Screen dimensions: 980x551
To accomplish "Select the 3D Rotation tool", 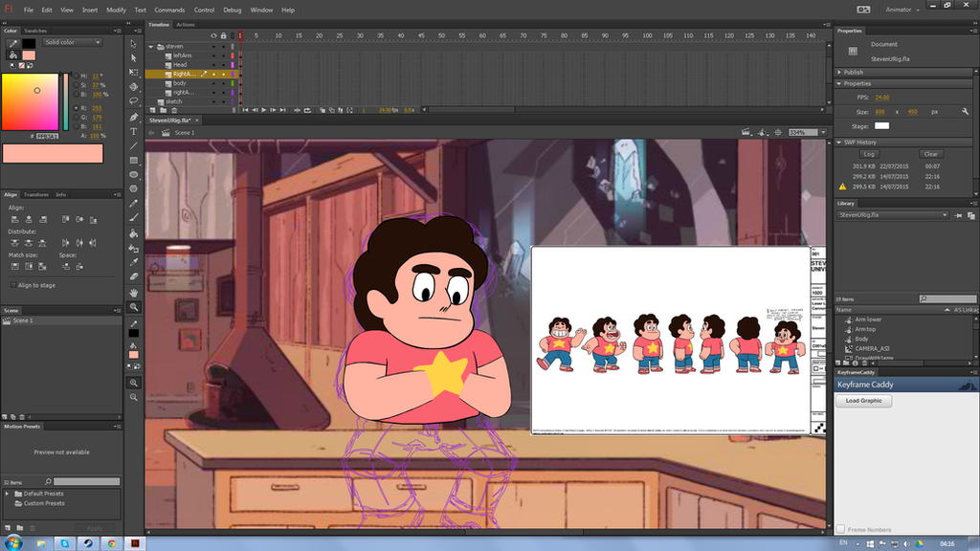I will coord(133,87).
